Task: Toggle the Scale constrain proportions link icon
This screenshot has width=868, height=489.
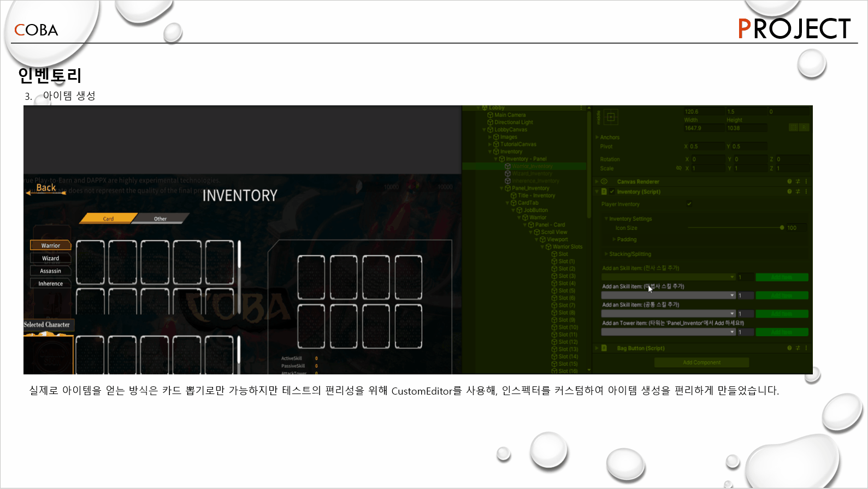Action: point(679,168)
